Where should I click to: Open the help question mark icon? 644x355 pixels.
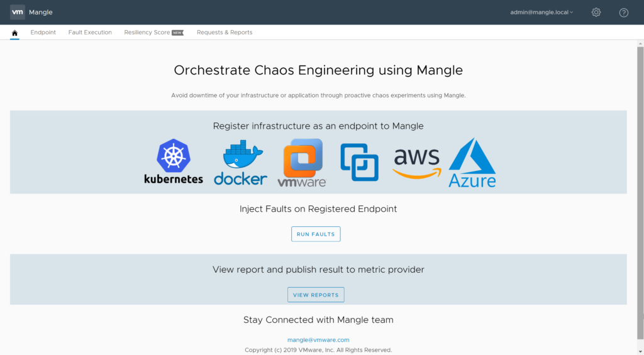(x=623, y=13)
